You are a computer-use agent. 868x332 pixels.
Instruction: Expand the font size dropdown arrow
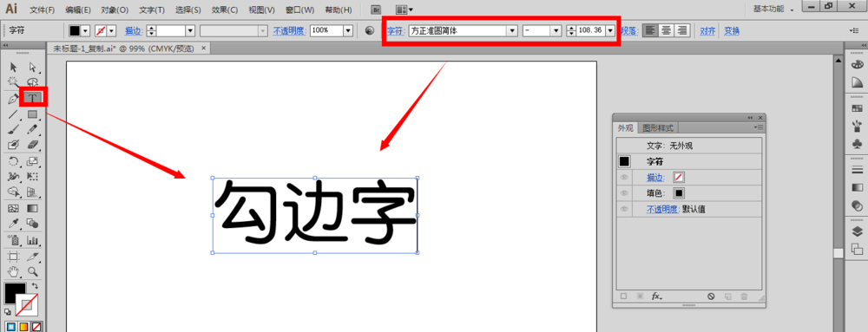click(610, 31)
